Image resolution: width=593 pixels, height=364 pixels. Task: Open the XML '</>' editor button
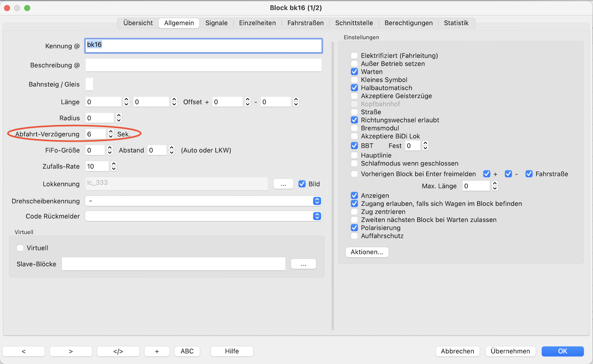(118, 351)
